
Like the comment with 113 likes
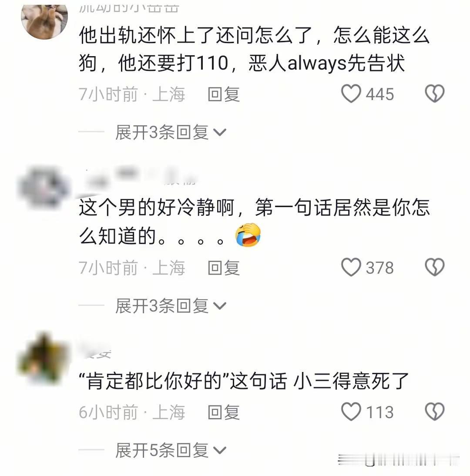point(351,412)
